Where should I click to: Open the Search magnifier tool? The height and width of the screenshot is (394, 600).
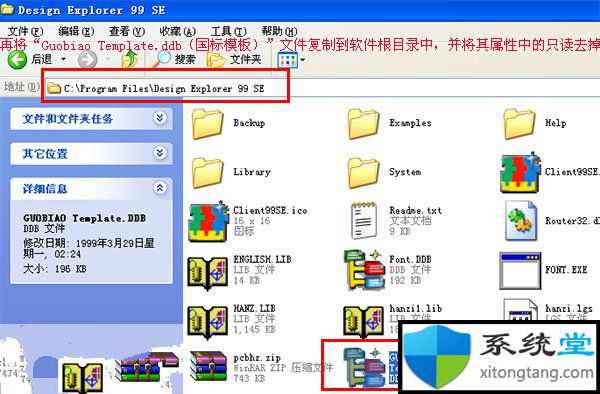173,60
